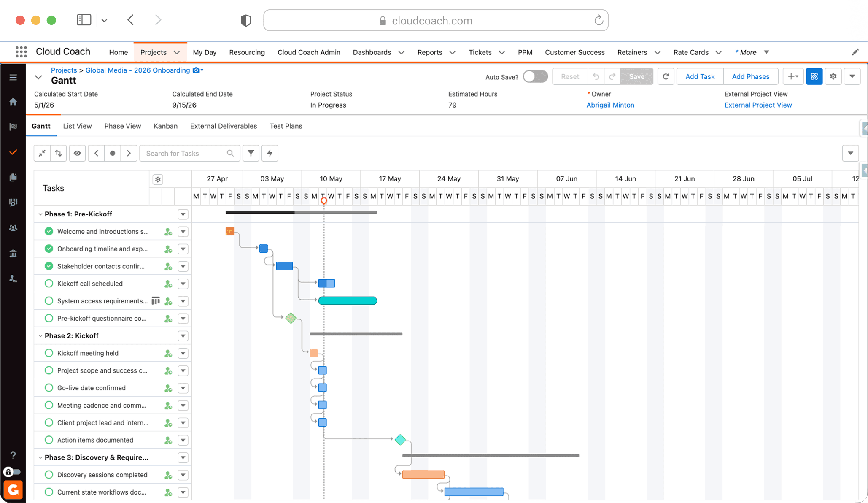
Task: Open task column settings gear icon
Action: [x=158, y=179]
